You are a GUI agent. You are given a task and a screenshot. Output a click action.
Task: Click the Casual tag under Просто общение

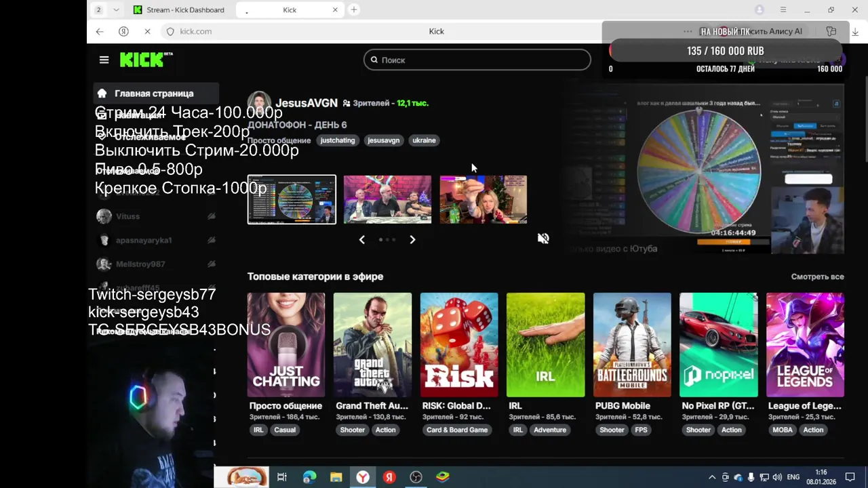(x=285, y=430)
